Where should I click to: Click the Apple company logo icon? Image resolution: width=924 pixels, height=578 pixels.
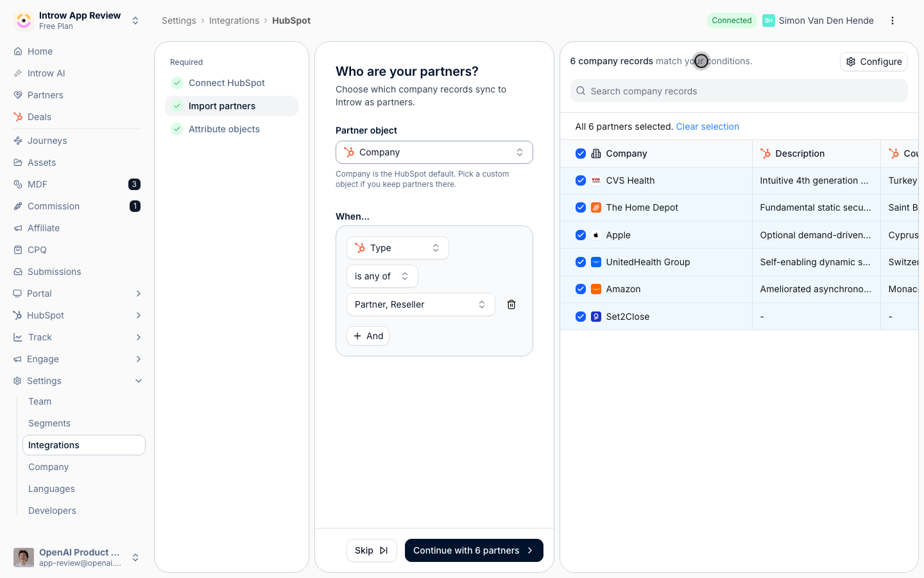(596, 235)
